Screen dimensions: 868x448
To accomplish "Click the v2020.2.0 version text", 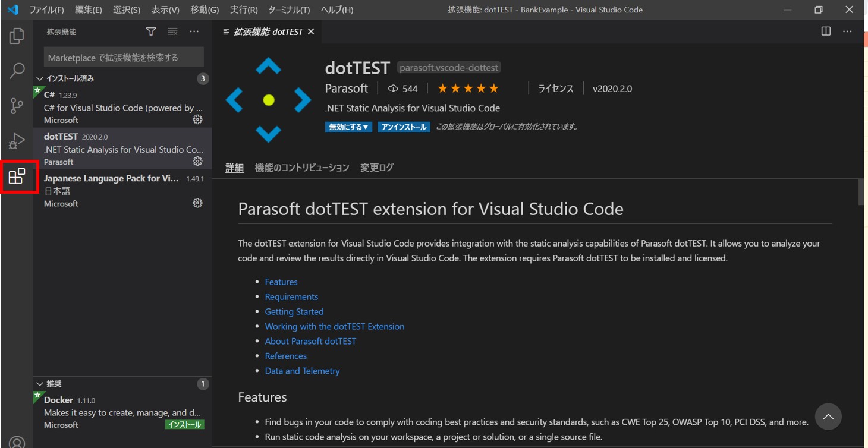I will pyautogui.click(x=612, y=89).
